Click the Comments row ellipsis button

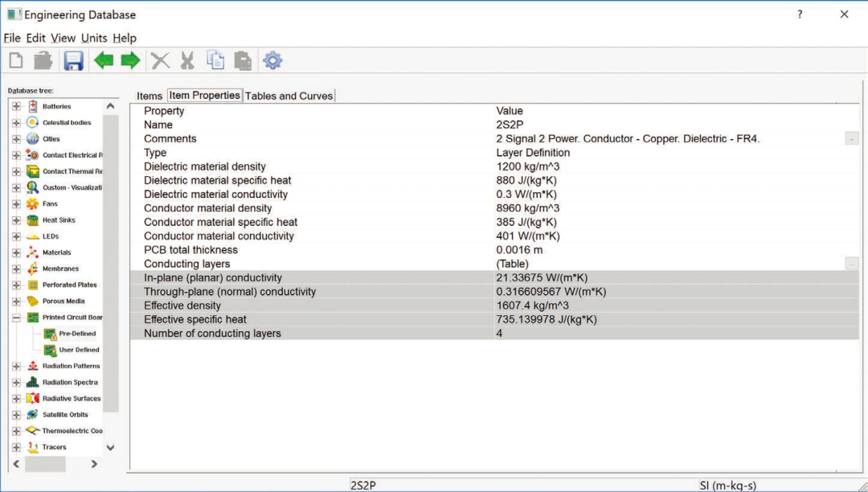[852, 139]
